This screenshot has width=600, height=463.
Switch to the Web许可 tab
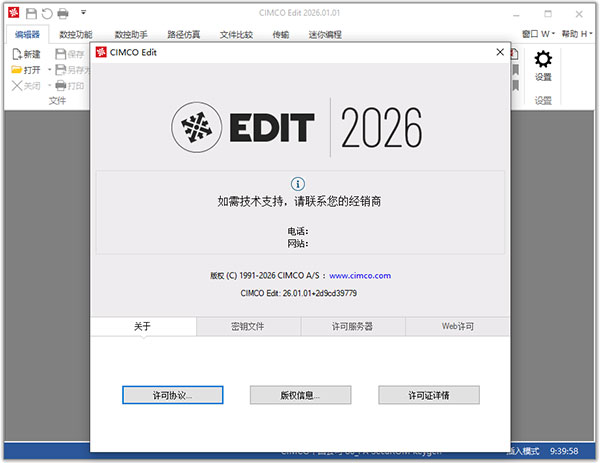pyautogui.click(x=457, y=326)
